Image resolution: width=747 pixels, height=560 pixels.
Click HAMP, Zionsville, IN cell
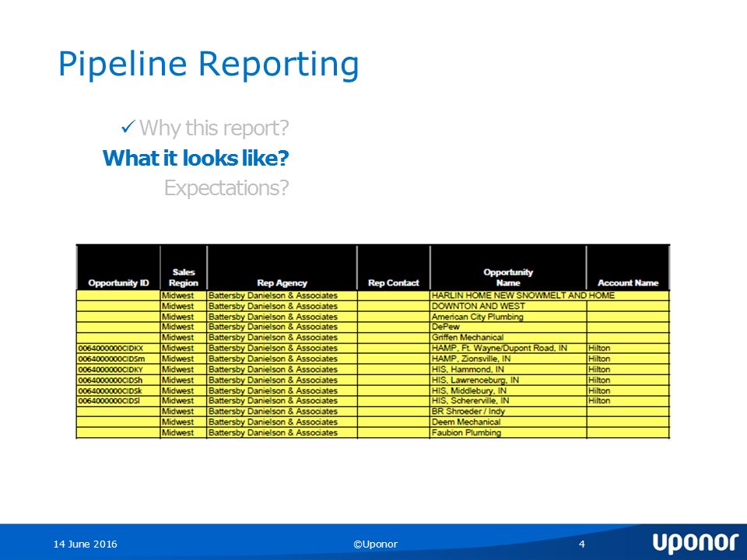click(508, 359)
